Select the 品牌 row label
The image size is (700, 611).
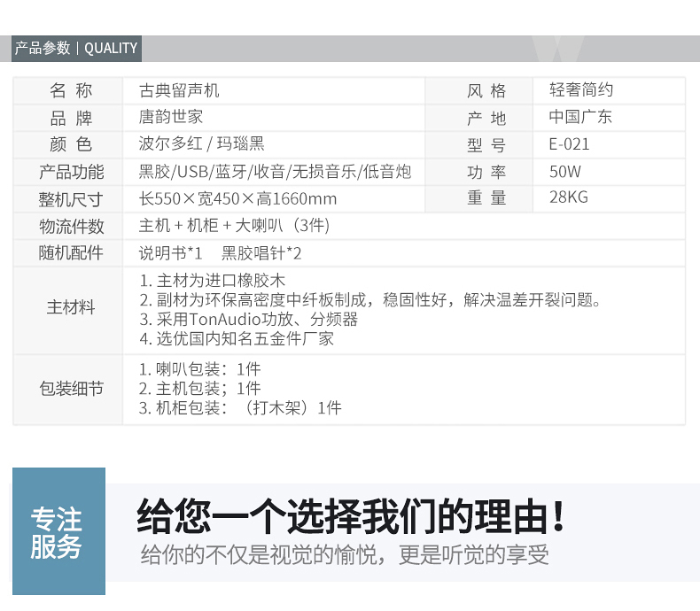71,118
